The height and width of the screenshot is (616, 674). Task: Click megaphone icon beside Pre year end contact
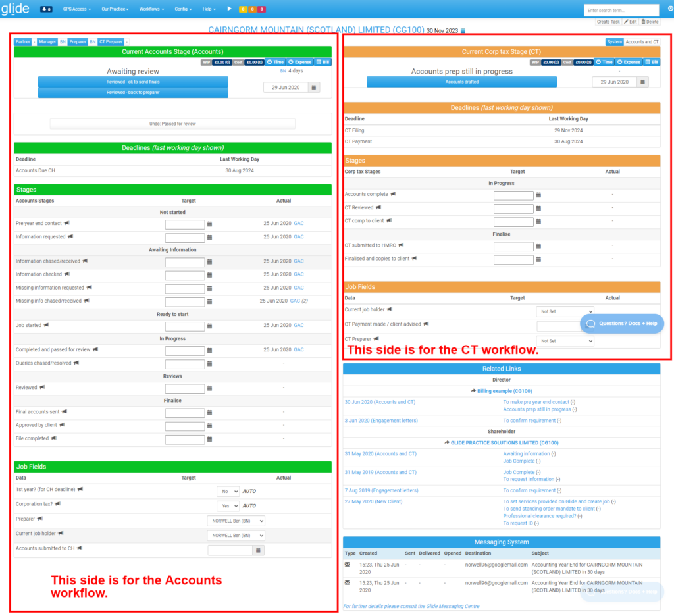pyautogui.click(x=66, y=223)
